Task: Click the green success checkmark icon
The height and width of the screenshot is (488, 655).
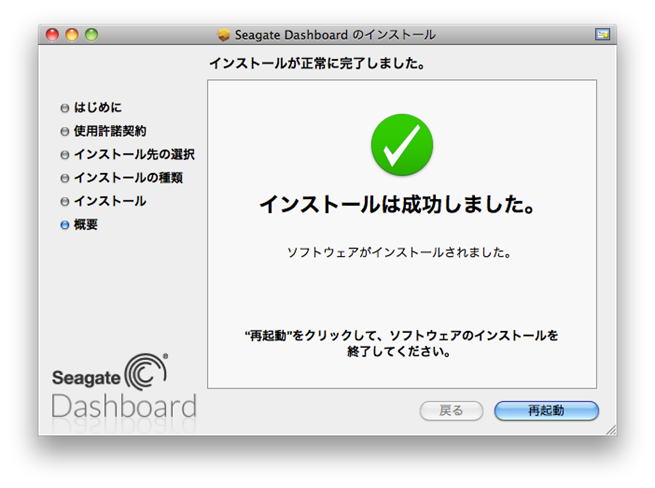Action: pos(402,145)
